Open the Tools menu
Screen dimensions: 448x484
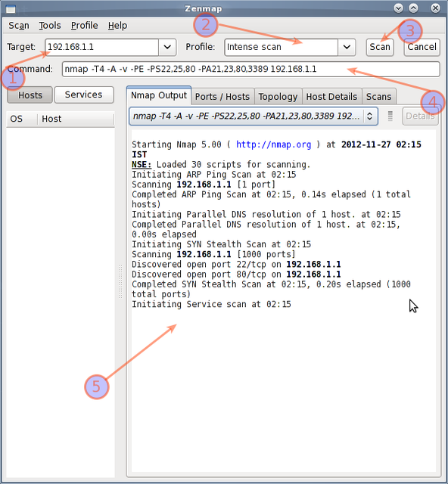click(50, 26)
